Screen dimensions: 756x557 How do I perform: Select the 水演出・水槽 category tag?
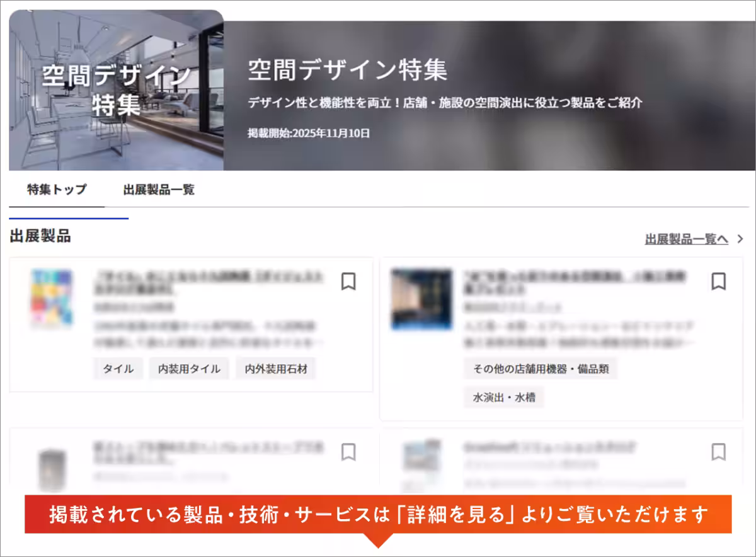coord(504,397)
